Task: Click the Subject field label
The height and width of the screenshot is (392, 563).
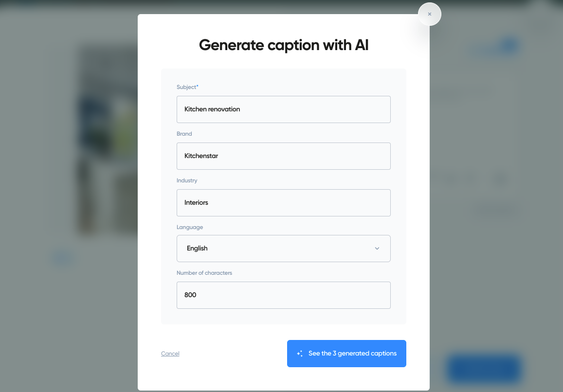Action: (186, 87)
